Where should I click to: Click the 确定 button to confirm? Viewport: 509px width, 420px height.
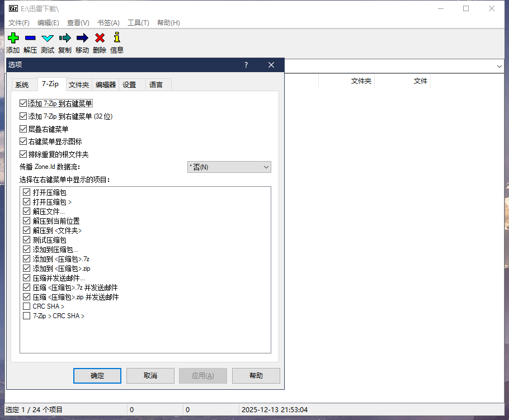click(97, 376)
